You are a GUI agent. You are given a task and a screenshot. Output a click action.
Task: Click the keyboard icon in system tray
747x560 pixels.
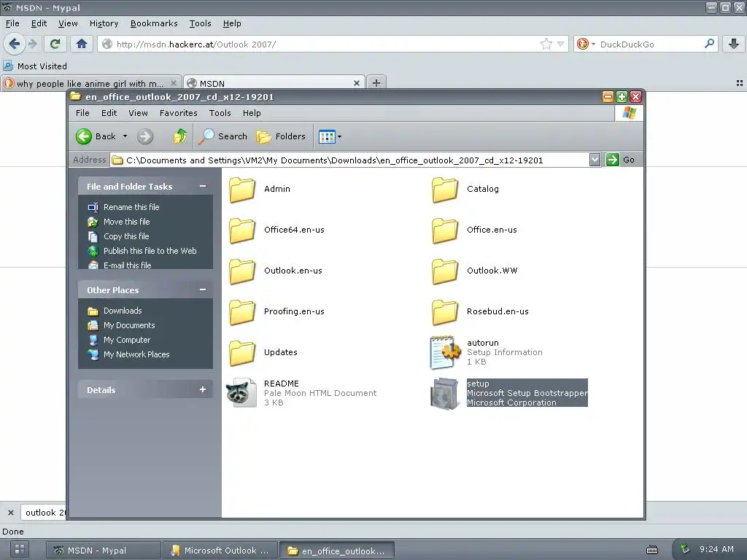652,550
